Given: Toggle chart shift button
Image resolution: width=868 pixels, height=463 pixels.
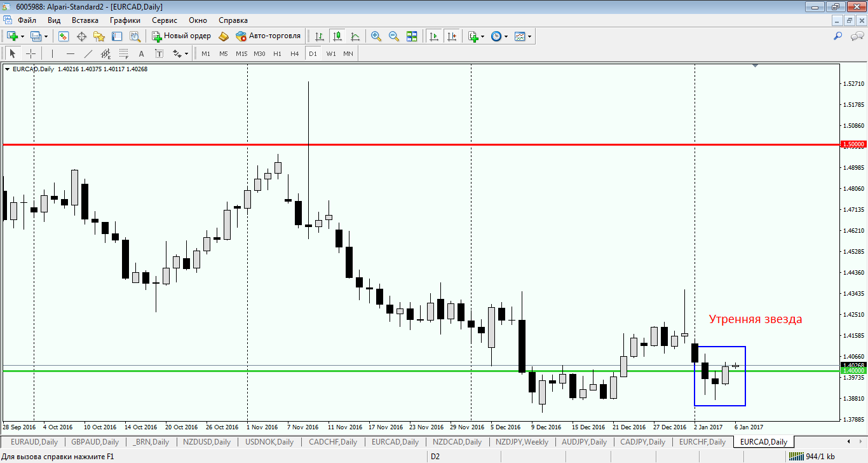Looking at the screenshot, I should (452, 36).
